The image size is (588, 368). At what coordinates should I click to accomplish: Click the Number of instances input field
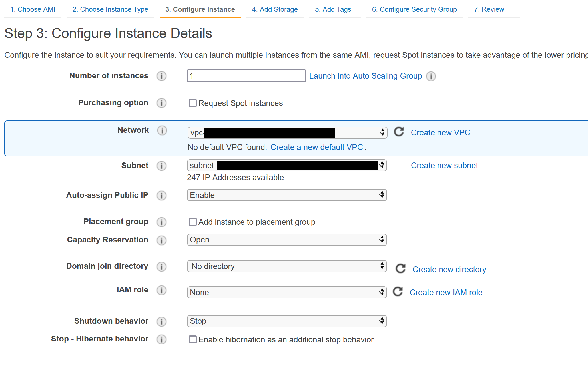pos(246,76)
